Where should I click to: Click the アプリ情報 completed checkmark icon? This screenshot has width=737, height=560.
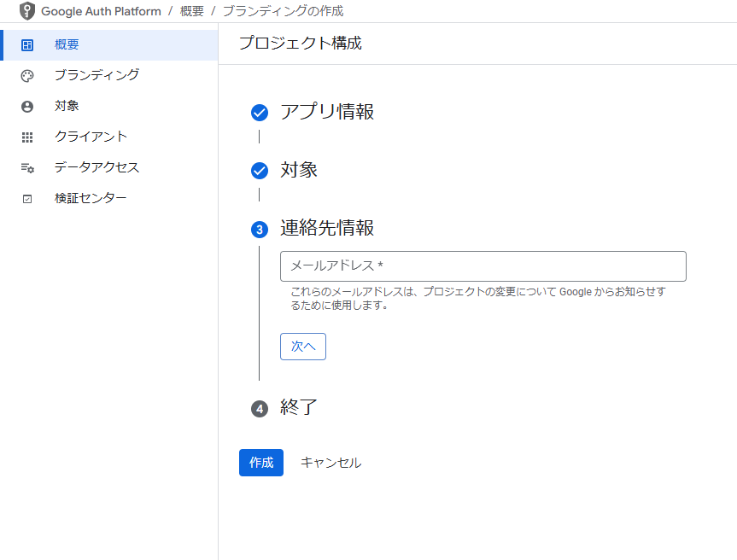coord(260,113)
